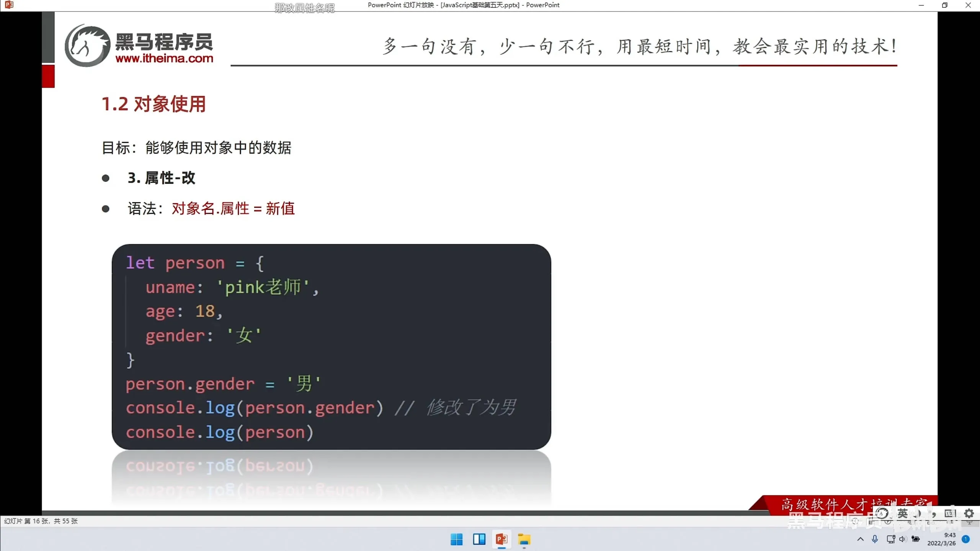
Task: Open the notification center badge
Action: click(x=966, y=539)
